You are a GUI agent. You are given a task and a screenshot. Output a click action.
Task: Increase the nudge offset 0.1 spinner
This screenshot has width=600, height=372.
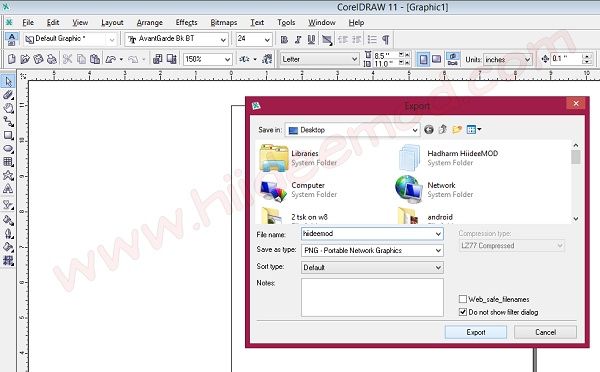tap(587, 56)
